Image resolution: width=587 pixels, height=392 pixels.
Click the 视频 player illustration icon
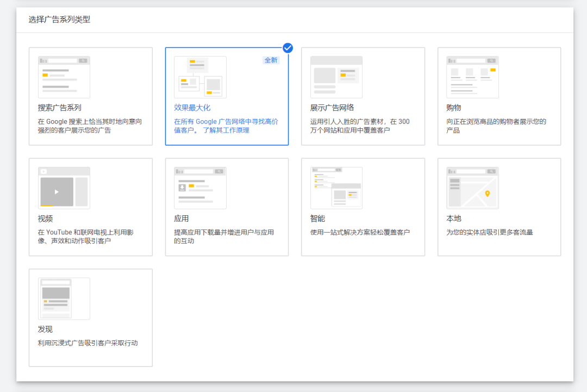[64, 188]
